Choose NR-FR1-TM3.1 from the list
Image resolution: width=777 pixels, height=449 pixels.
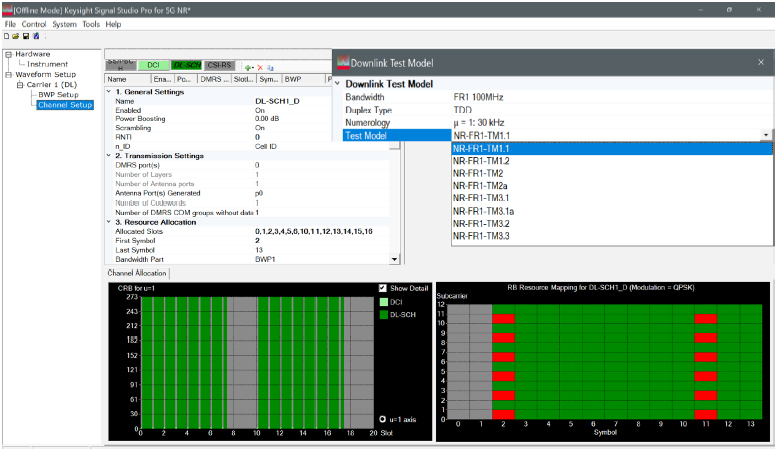point(612,198)
